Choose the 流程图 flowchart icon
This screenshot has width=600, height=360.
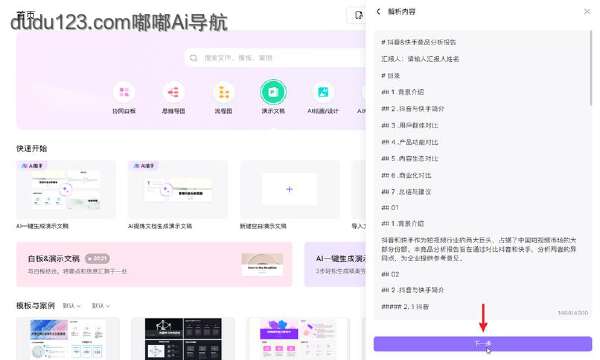coord(223,92)
